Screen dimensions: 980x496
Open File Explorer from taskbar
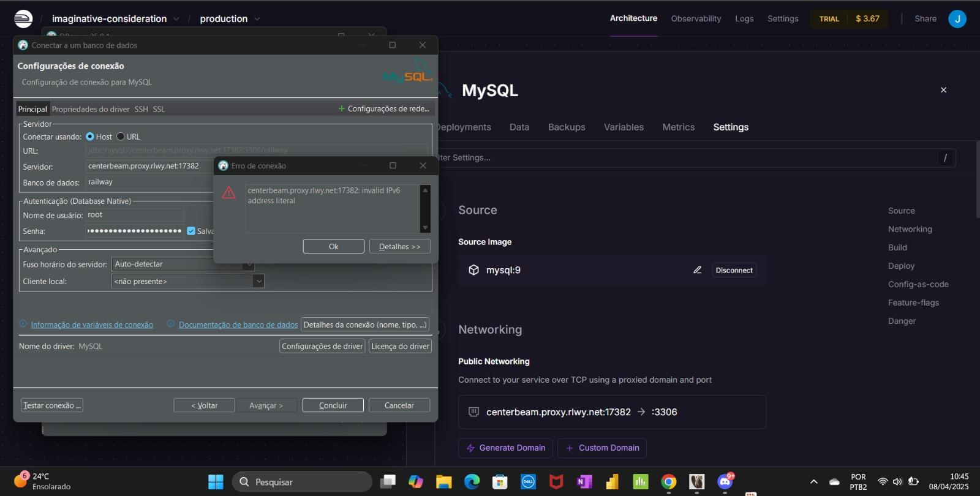click(x=443, y=482)
